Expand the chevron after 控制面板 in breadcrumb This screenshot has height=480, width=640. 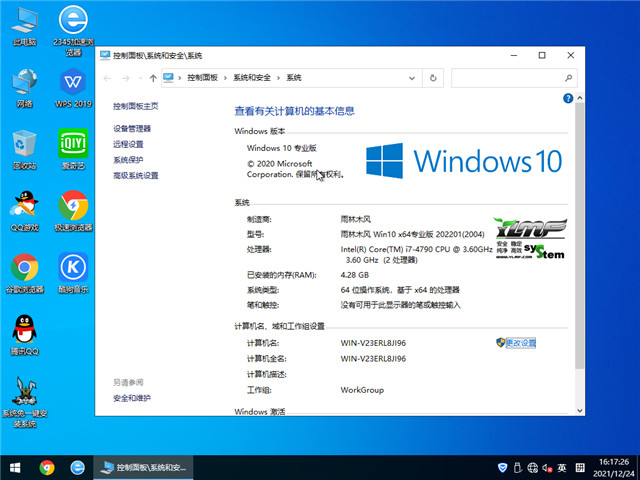227,77
